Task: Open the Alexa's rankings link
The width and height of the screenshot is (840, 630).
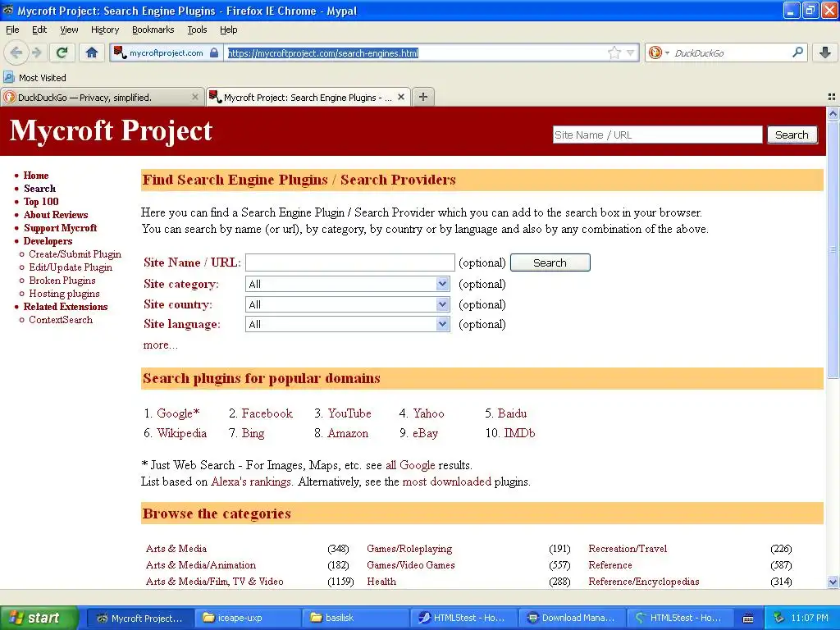Action: pyautogui.click(x=252, y=482)
